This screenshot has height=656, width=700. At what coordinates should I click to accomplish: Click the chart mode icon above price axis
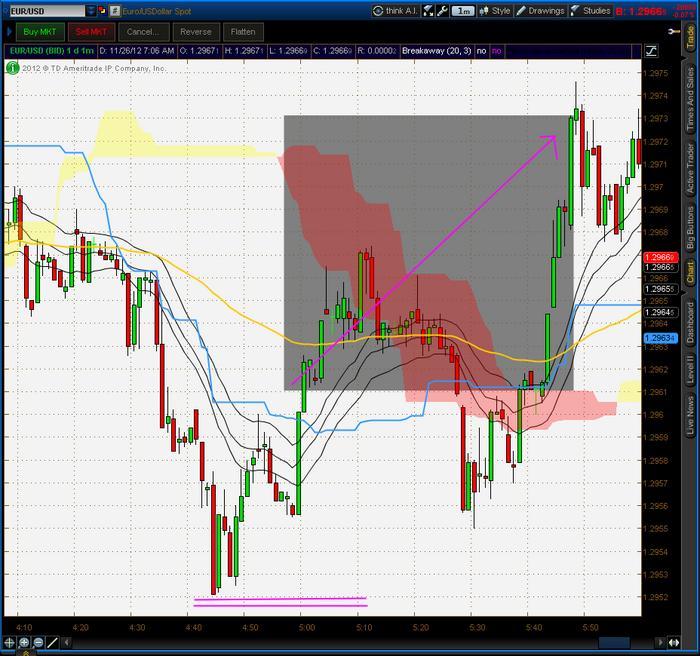click(651, 51)
